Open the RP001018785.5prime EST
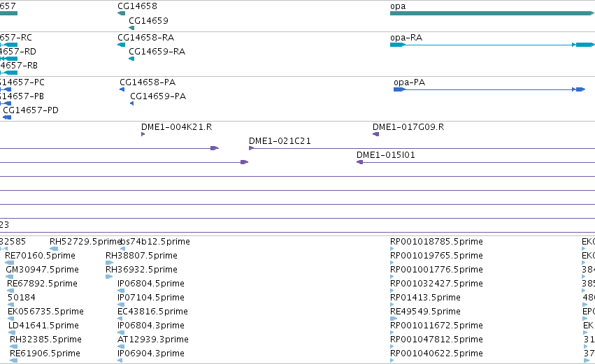 (436, 242)
